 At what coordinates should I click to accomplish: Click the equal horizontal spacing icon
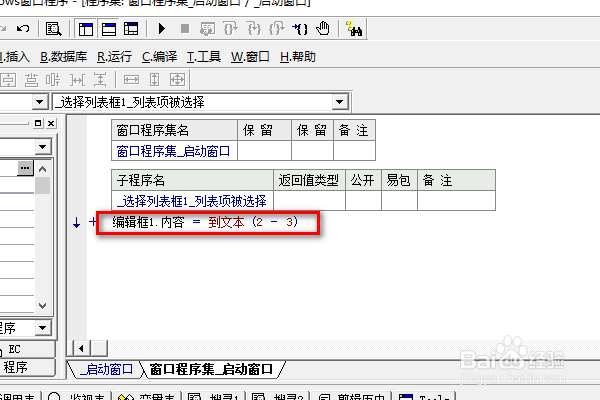(77, 80)
